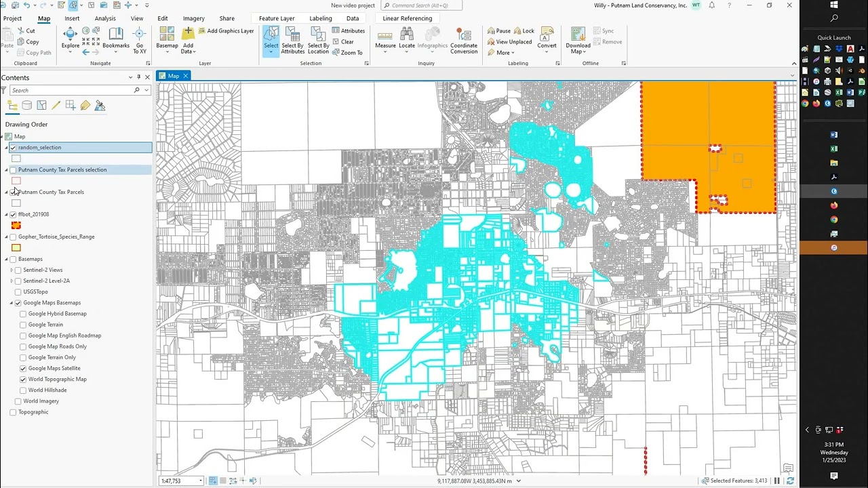
Task: Open the Contents pane options menu
Action: [130, 77]
